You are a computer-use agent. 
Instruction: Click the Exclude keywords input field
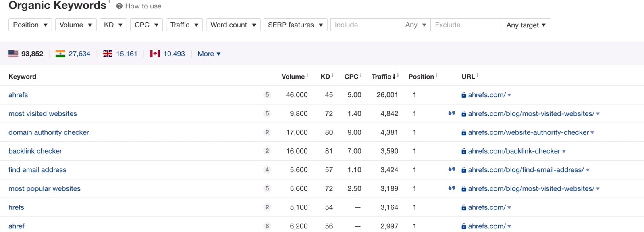(x=465, y=25)
